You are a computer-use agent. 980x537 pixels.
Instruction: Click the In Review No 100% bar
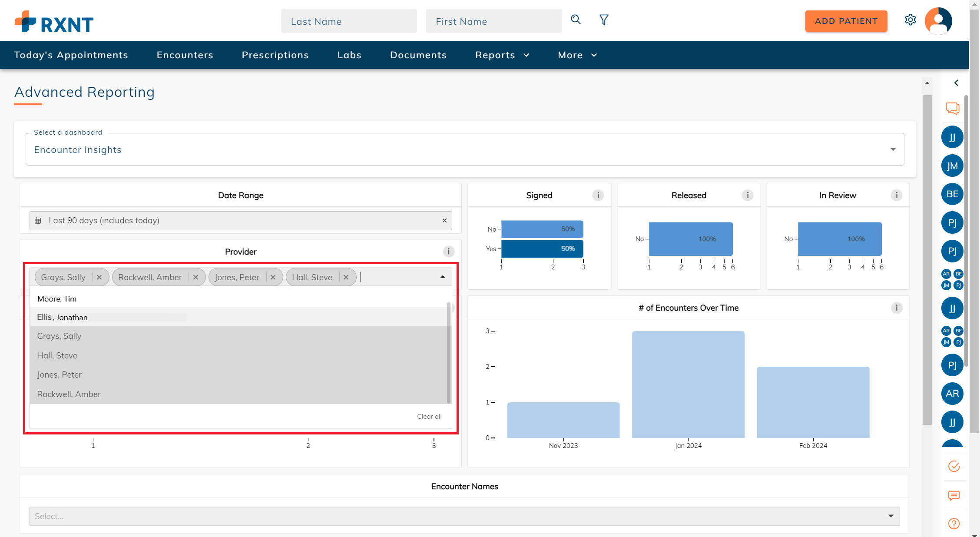[x=840, y=239]
